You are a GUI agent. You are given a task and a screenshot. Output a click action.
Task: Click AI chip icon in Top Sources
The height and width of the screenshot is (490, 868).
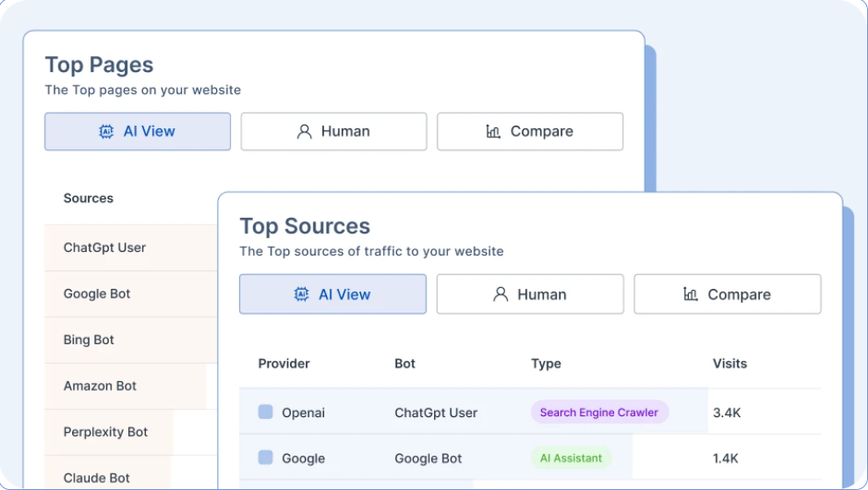coord(301,294)
